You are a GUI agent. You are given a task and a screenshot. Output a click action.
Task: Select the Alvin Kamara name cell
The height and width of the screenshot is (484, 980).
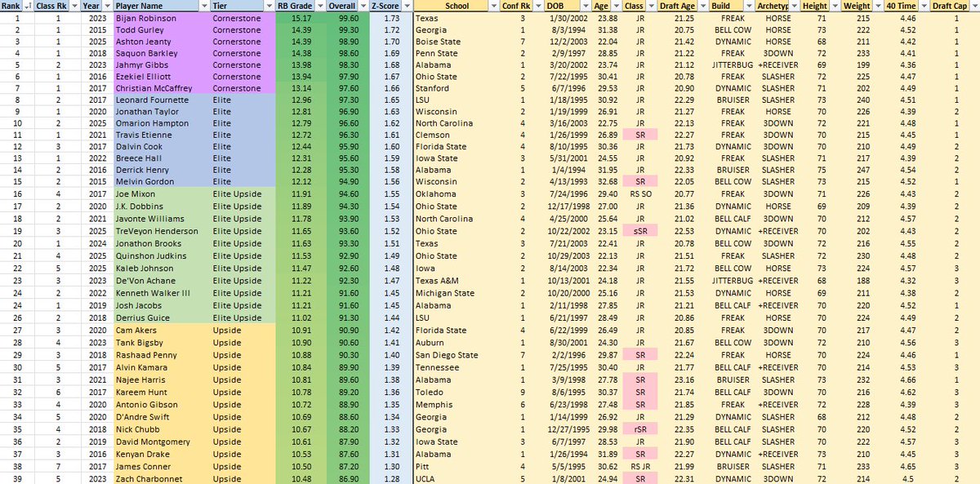[x=162, y=367]
